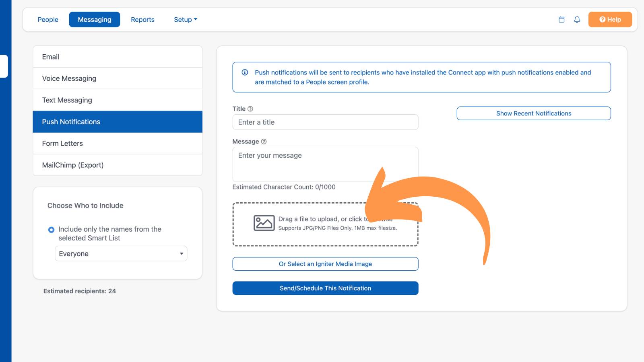Focus the Enter a title field
Viewport: 644px width, 362px height.
325,122
